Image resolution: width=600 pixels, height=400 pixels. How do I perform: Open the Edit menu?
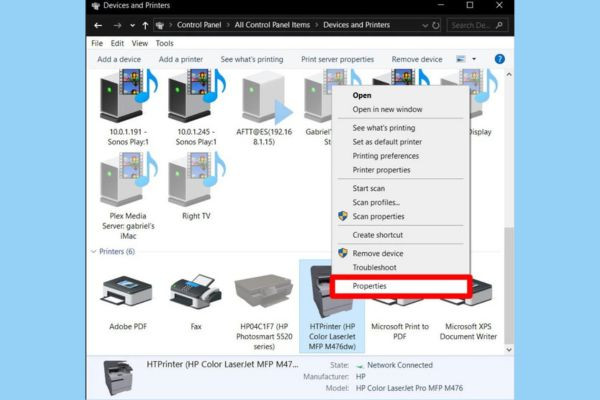coord(117,43)
